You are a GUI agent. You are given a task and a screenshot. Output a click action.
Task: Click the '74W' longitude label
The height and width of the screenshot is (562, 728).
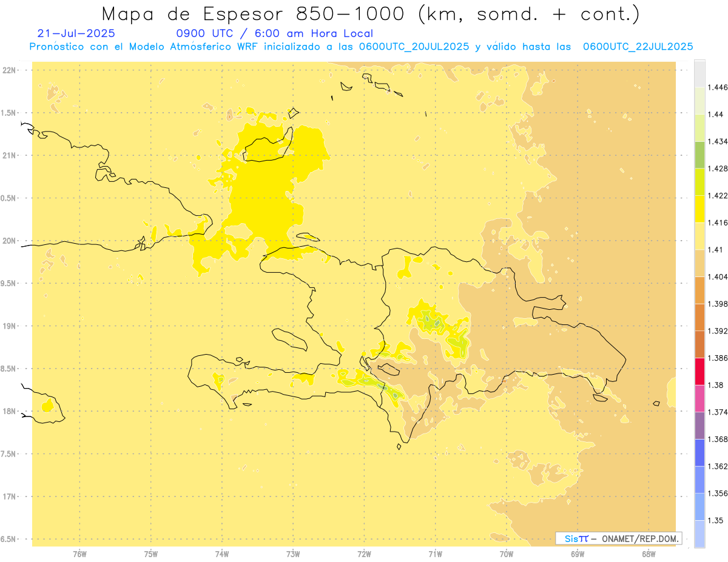click(x=222, y=554)
